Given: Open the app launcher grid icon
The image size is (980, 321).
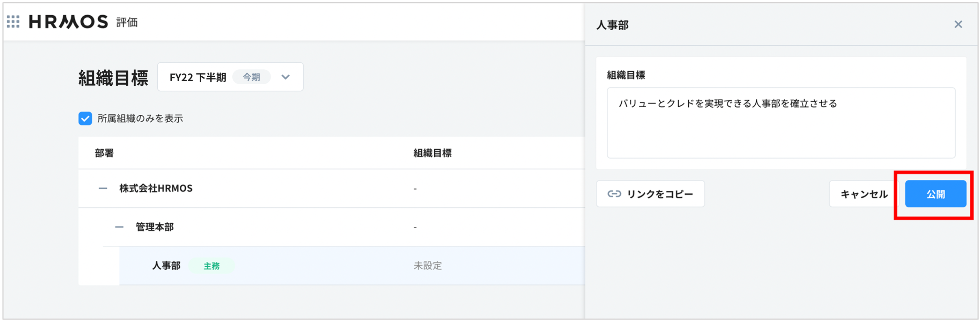Looking at the screenshot, I should (x=13, y=22).
